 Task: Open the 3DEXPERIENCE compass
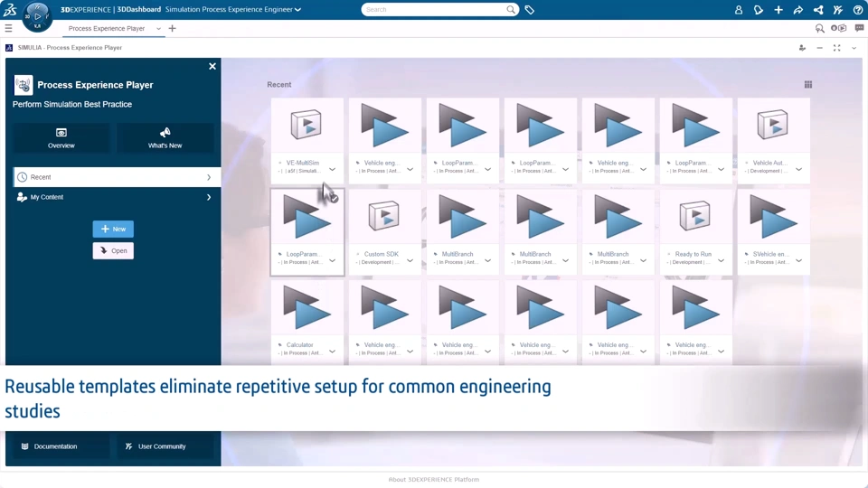click(x=37, y=16)
